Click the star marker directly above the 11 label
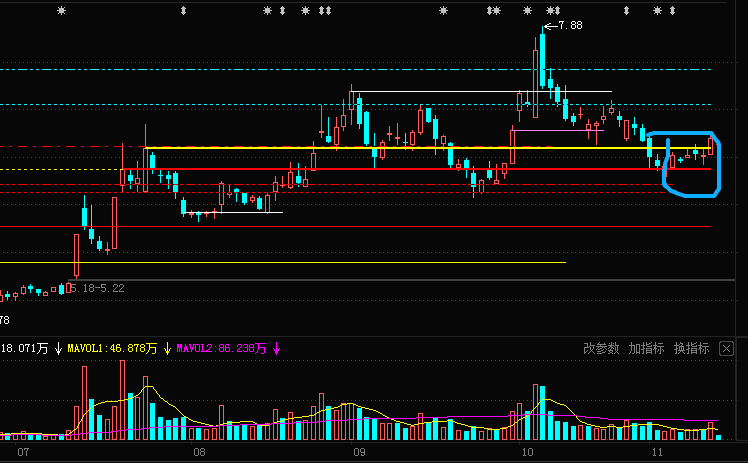The image size is (748, 463). [x=657, y=10]
